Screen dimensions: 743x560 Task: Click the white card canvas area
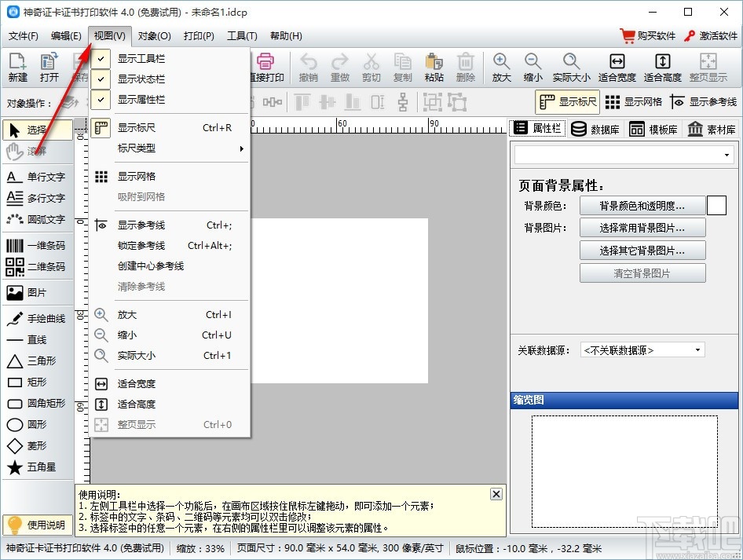pyautogui.click(x=339, y=301)
